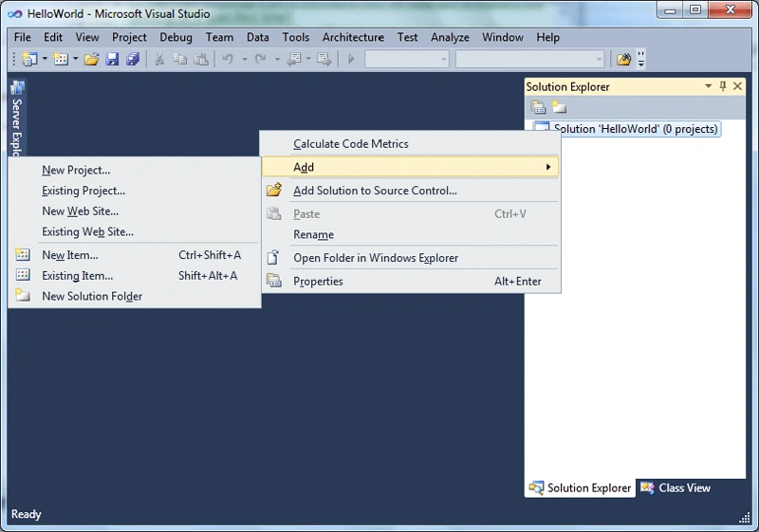Click the Save toolbar icon
The width and height of the screenshot is (759, 532).
112,59
